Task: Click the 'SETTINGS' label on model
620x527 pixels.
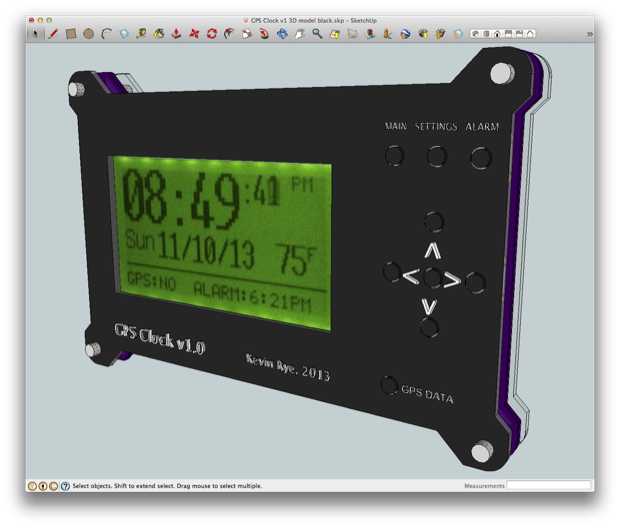Action: click(x=436, y=127)
